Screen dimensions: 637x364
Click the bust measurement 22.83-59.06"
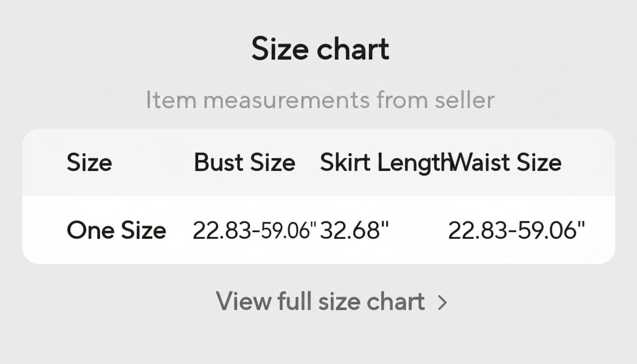pyautogui.click(x=255, y=231)
